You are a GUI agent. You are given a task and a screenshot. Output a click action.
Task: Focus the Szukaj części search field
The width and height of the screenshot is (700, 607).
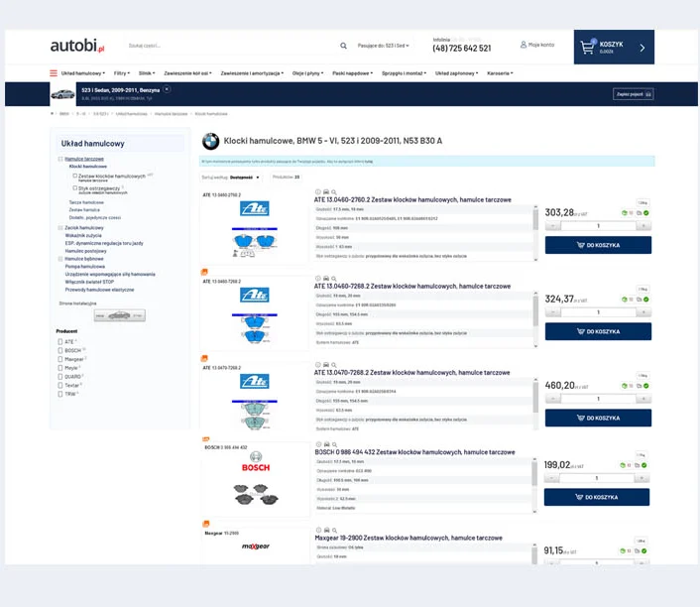pos(232,46)
